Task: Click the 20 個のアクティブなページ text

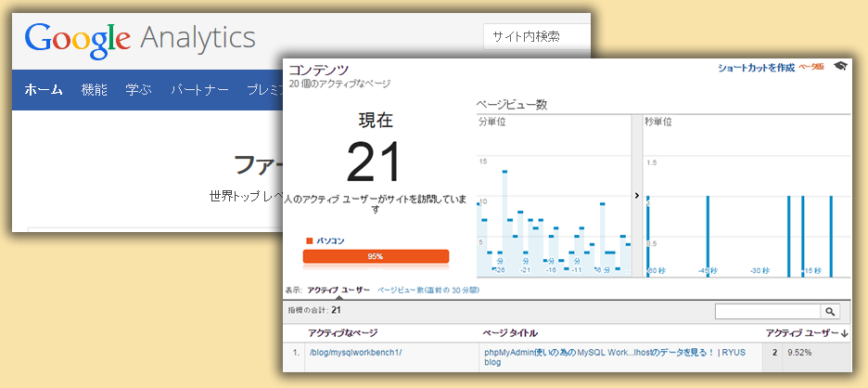Action: click(x=339, y=84)
